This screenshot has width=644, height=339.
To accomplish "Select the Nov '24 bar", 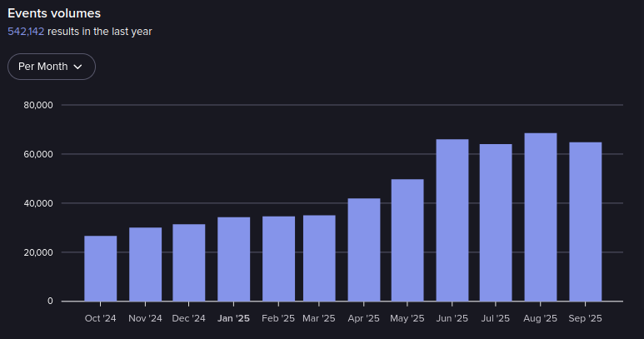I will pos(146,264).
